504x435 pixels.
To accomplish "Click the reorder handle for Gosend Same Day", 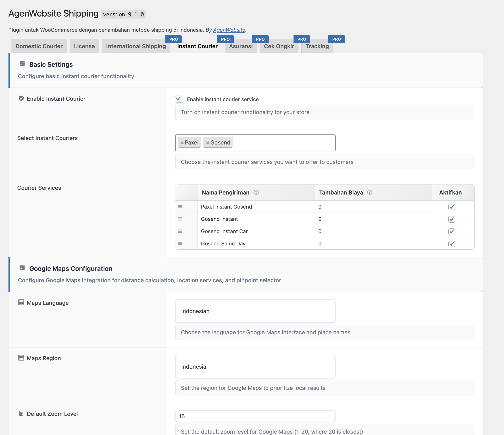I will [x=180, y=244].
